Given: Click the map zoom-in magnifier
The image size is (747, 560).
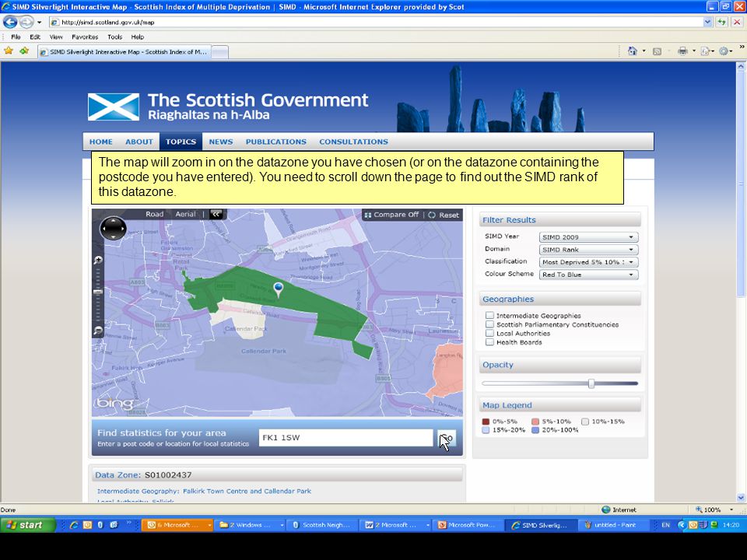Looking at the screenshot, I should click(x=98, y=260).
